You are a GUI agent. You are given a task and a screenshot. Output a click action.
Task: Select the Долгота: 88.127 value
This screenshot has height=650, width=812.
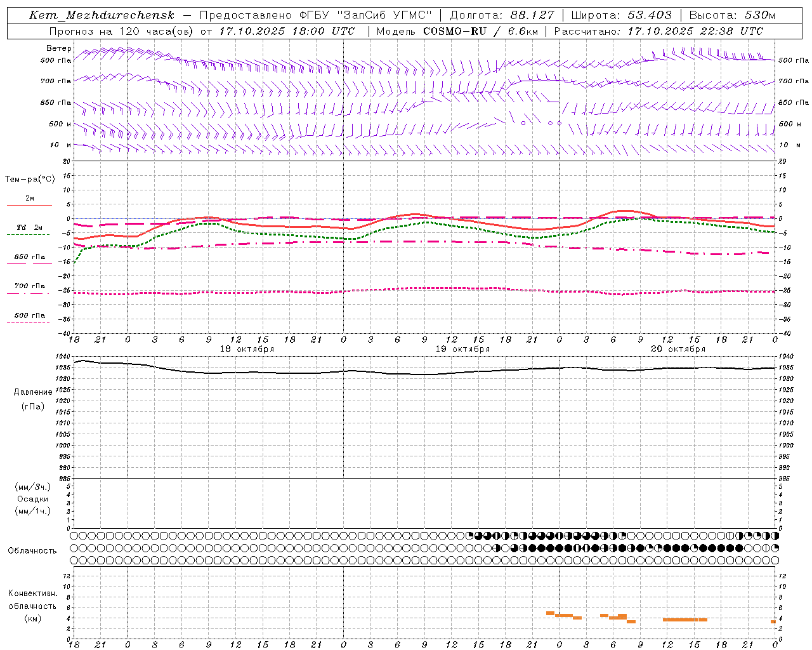(x=501, y=15)
